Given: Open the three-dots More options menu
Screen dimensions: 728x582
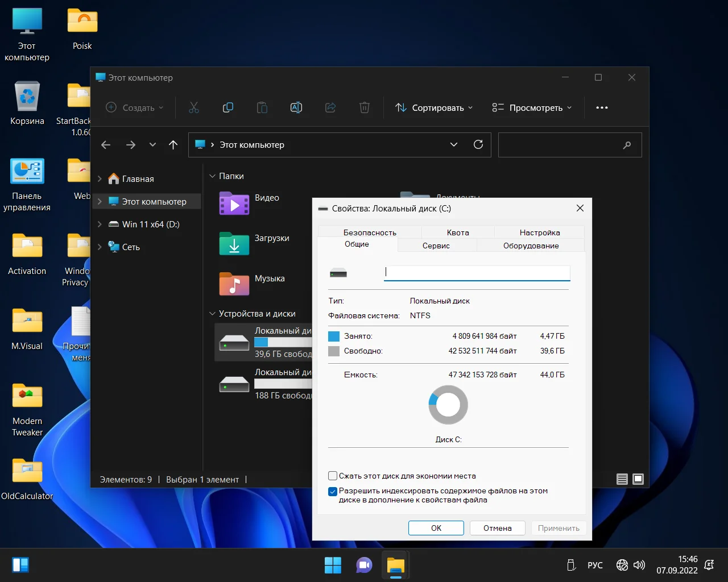Looking at the screenshot, I should 602,107.
